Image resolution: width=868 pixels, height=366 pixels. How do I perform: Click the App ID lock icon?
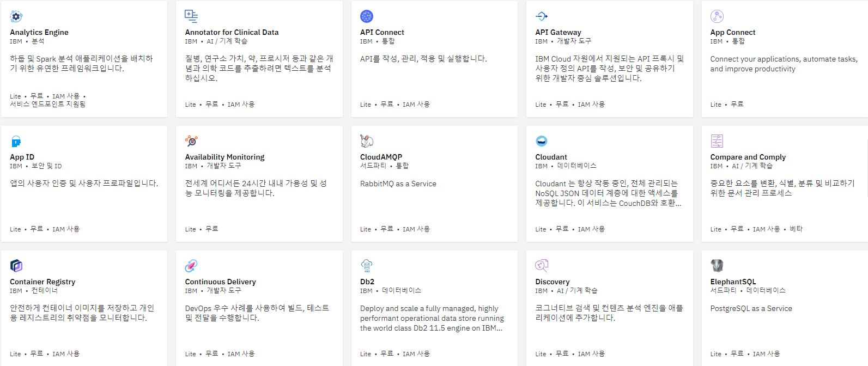point(16,141)
